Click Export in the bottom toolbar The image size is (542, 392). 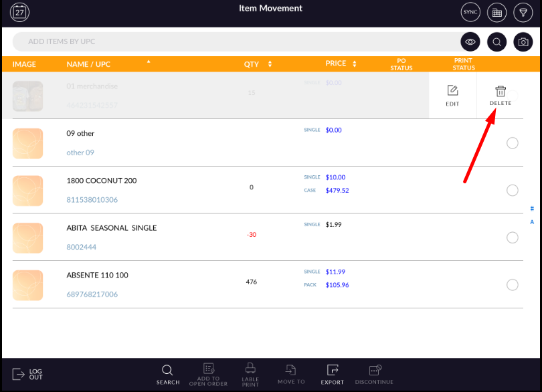(x=332, y=374)
